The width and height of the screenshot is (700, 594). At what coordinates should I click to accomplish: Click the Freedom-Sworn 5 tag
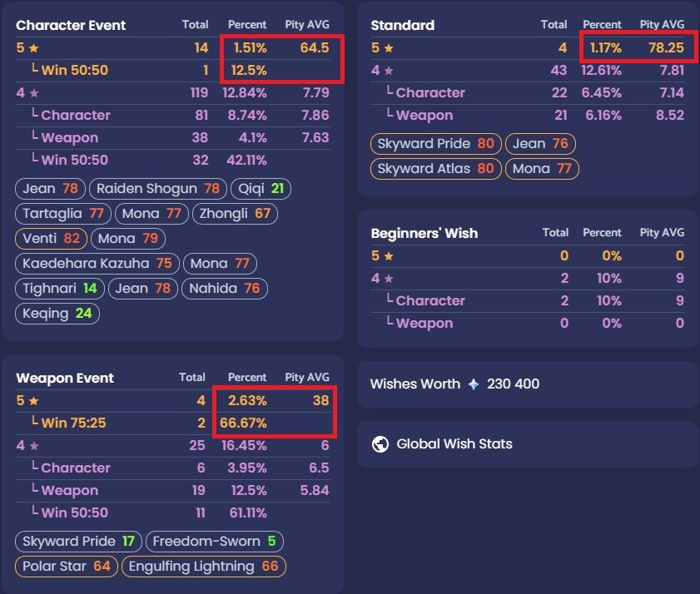pyautogui.click(x=215, y=542)
